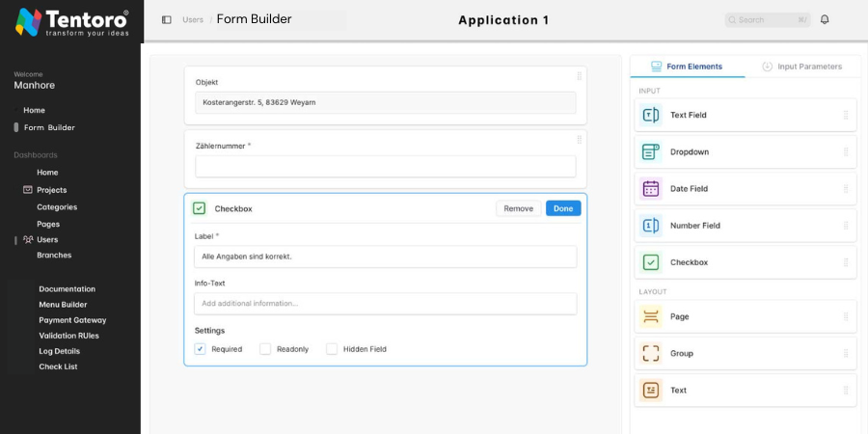Click the Users people icon in sidebar
868x434 pixels.
pyautogui.click(x=28, y=240)
